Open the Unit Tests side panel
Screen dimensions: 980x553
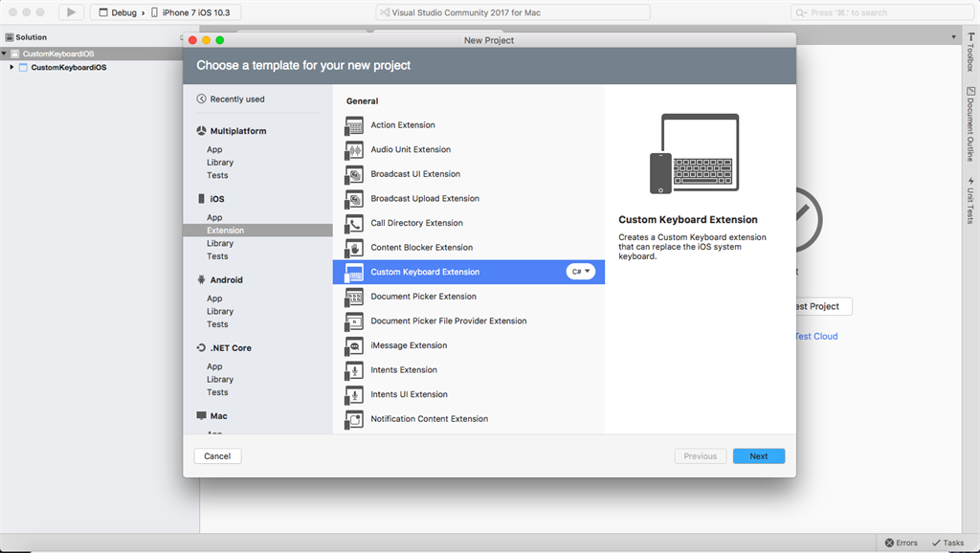(970, 201)
